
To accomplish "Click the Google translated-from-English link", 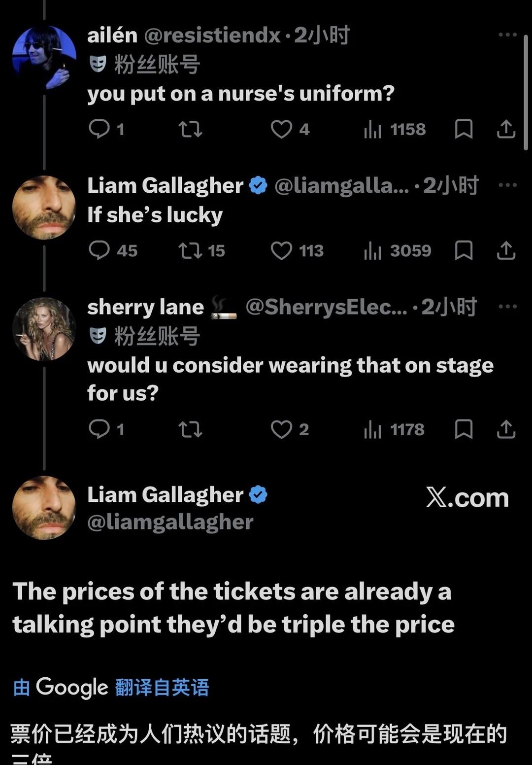I will (x=162, y=687).
